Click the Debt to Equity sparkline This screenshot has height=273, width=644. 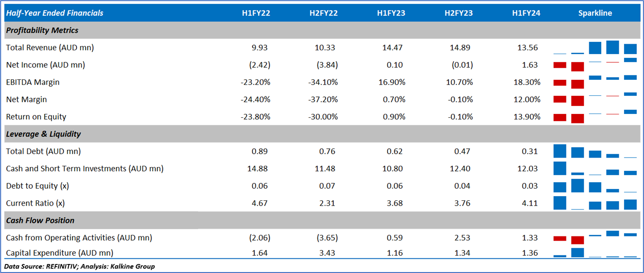[595, 186]
